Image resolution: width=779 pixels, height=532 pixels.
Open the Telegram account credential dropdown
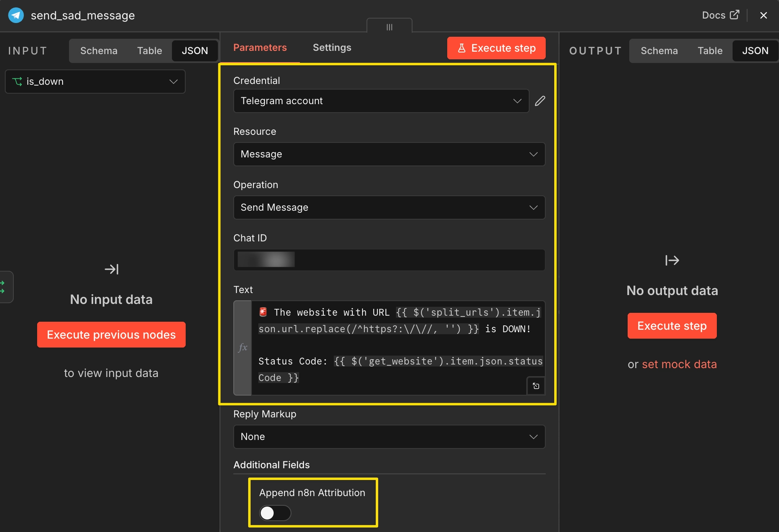click(x=381, y=101)
